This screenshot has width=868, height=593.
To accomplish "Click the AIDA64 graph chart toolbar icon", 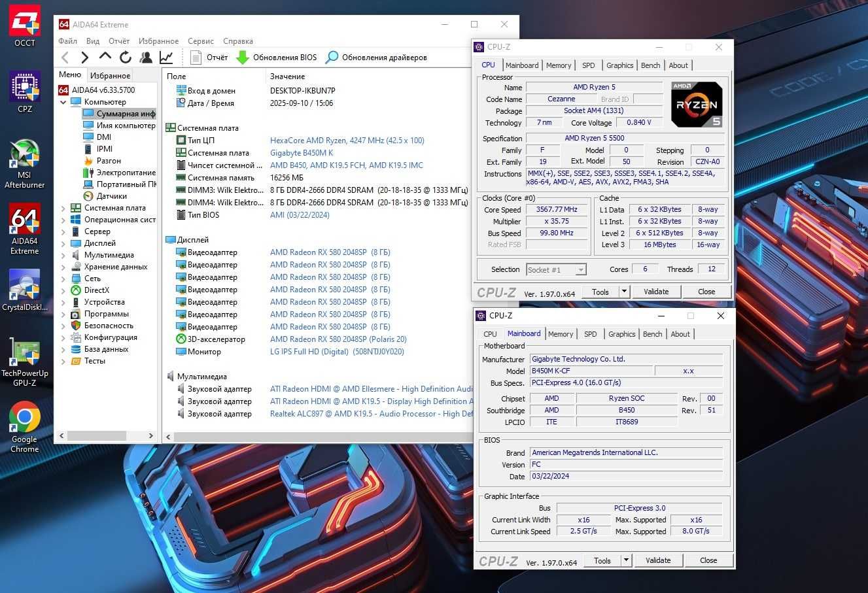I will 166,58.
